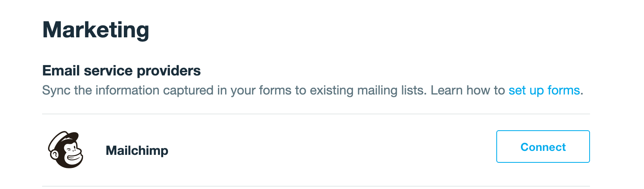Click the divider line below the Mailchimp row
Image resolution: width=644 pixels, height=189 pixels.
(x=316, y=186)
